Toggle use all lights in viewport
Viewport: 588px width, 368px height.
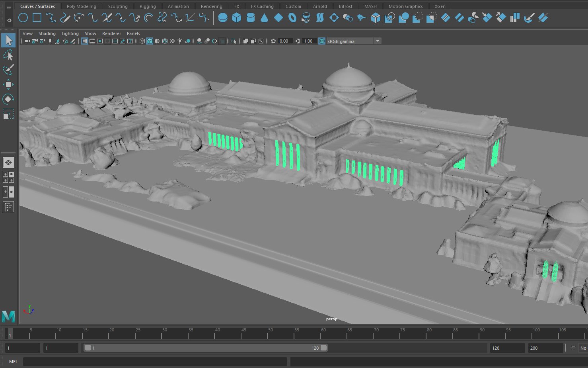180,41
